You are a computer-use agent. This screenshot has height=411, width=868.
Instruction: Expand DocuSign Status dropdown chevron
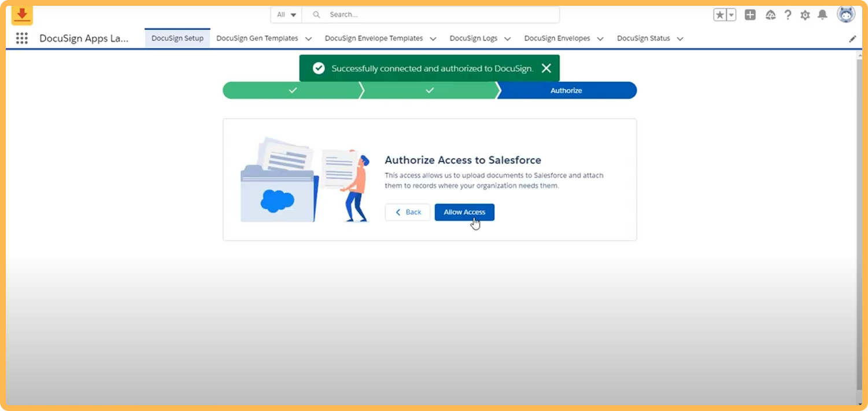[x=680, y=39]
